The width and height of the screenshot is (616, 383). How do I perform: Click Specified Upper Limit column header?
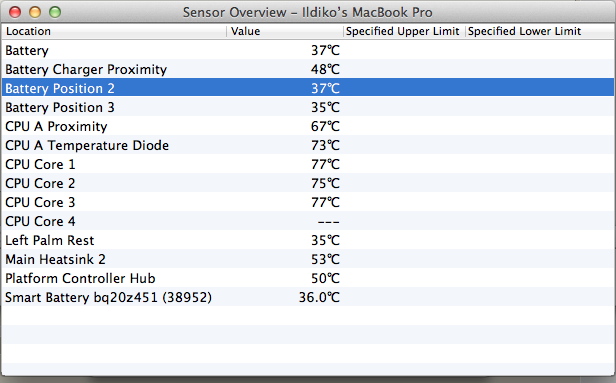click(403, 31)
